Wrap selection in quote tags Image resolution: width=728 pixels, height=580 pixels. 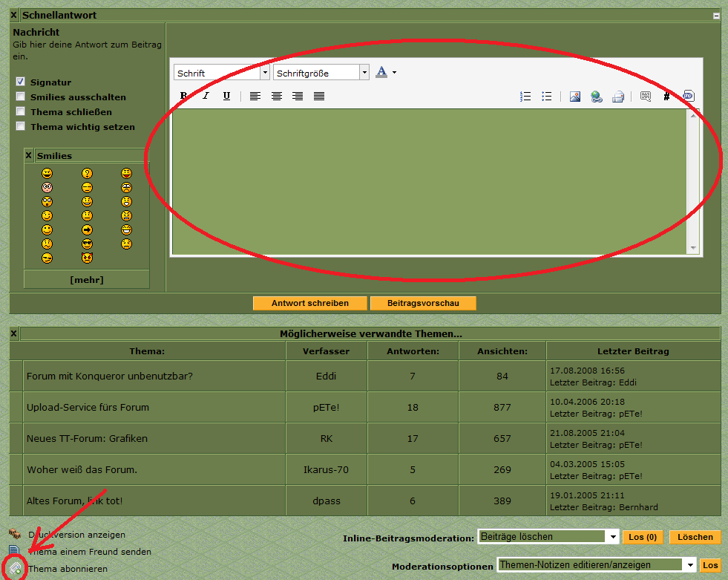coord(645,96)
